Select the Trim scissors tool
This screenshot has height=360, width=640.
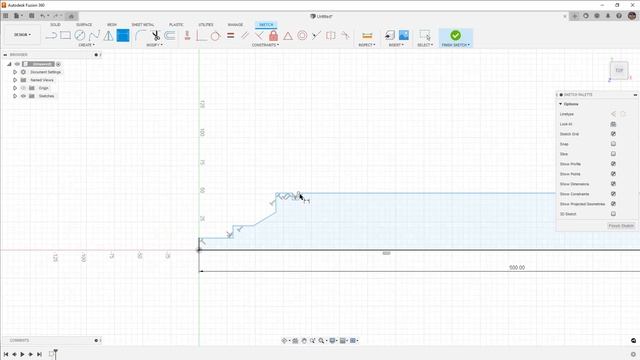156,36
